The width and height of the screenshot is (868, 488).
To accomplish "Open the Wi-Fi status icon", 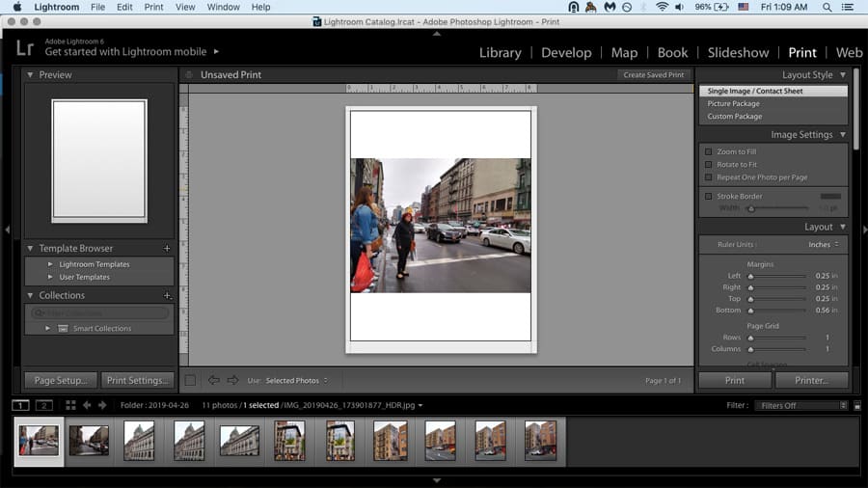I will coord(662,7).
